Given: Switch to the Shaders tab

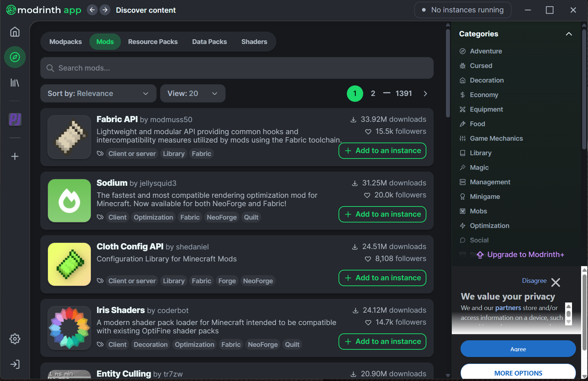Looking at the screenshot, I should (254, 42).
